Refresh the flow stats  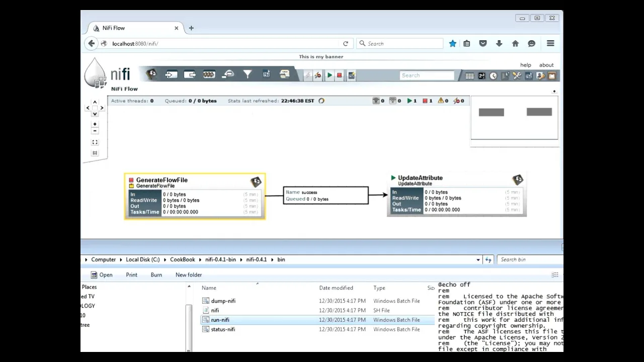click(x=322, y=101)
